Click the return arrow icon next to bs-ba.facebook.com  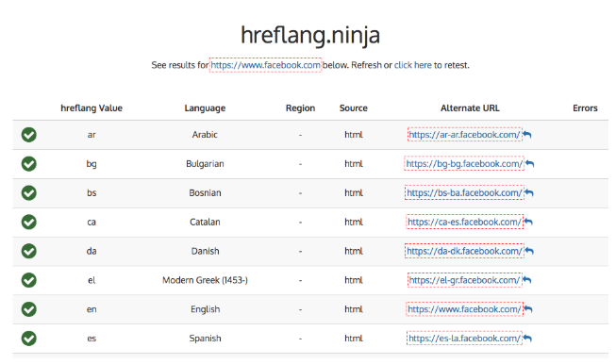(x=529, y=192)
